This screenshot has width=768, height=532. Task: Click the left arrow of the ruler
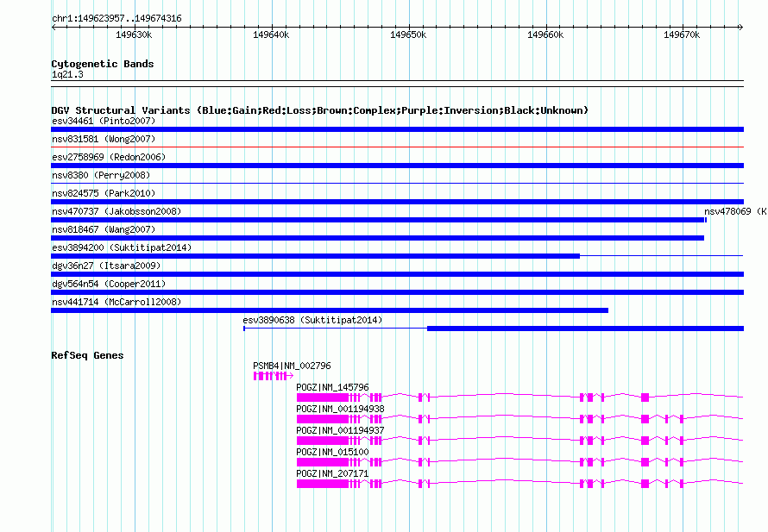coord(54,28)
